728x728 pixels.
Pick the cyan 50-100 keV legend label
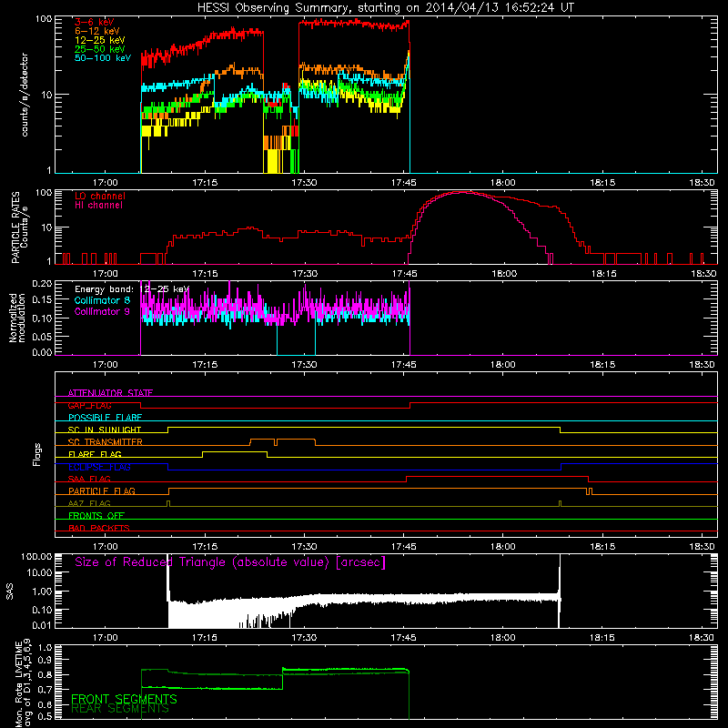point(102,58)
